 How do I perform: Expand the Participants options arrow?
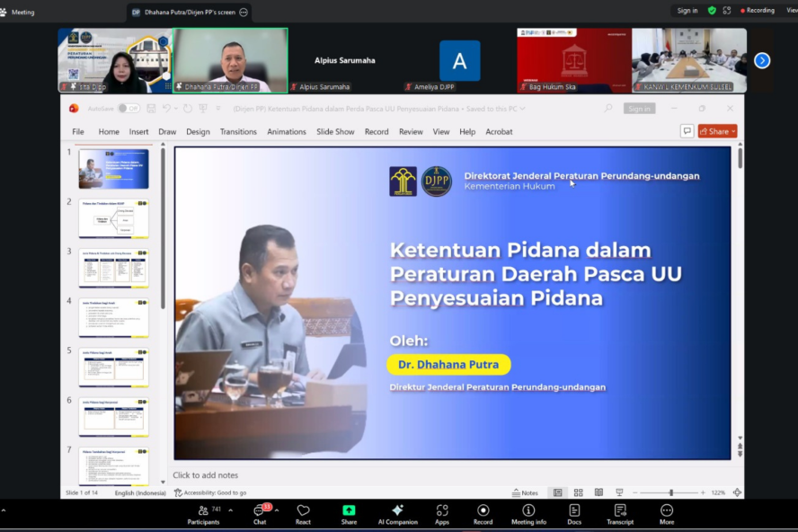pyautogui.click(x=231, y=510)
